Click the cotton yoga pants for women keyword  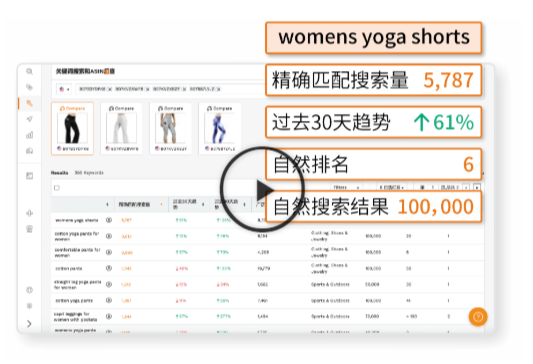(x=77, y=236)
